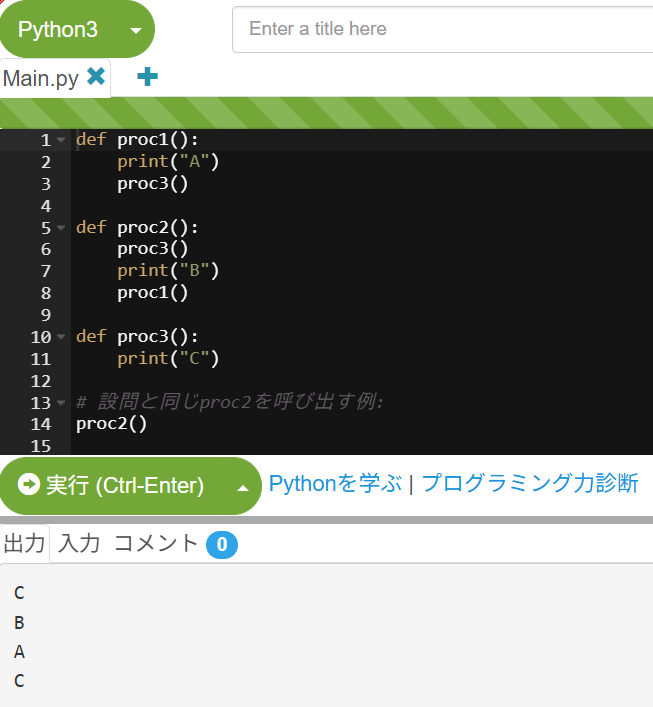Open the Pythonを学ぶ link
The width and height of the screenshot is (653, 707).
click(x=335, y=483)
